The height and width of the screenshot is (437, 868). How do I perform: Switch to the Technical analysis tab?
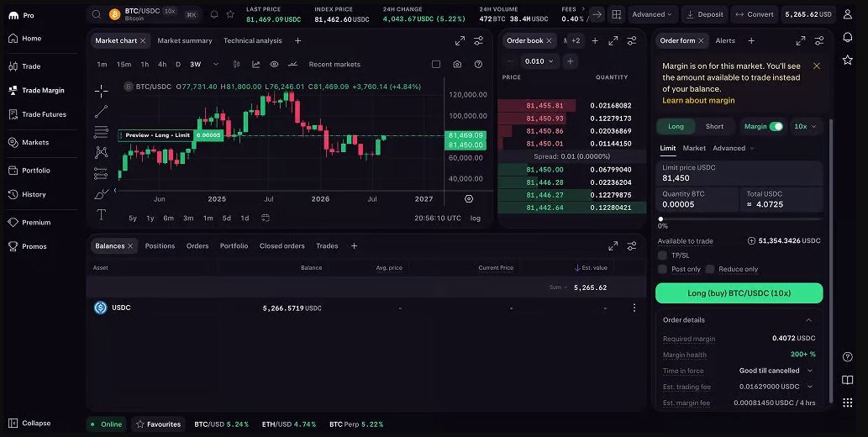(x=252, y=41)
